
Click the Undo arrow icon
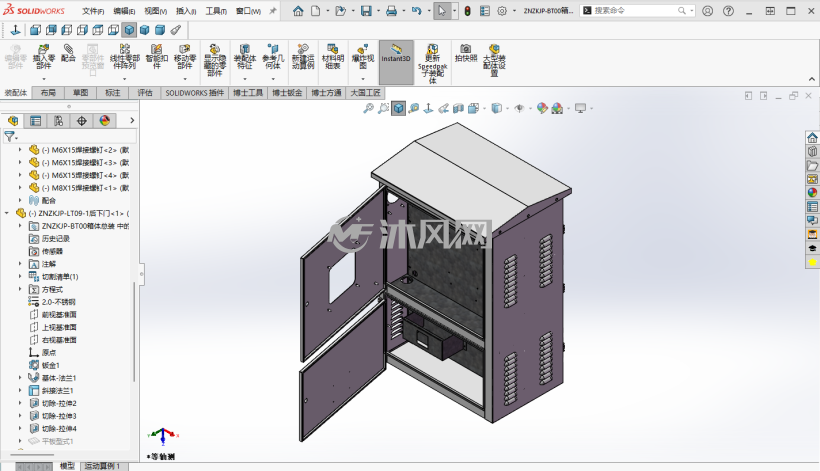(416, 10)
